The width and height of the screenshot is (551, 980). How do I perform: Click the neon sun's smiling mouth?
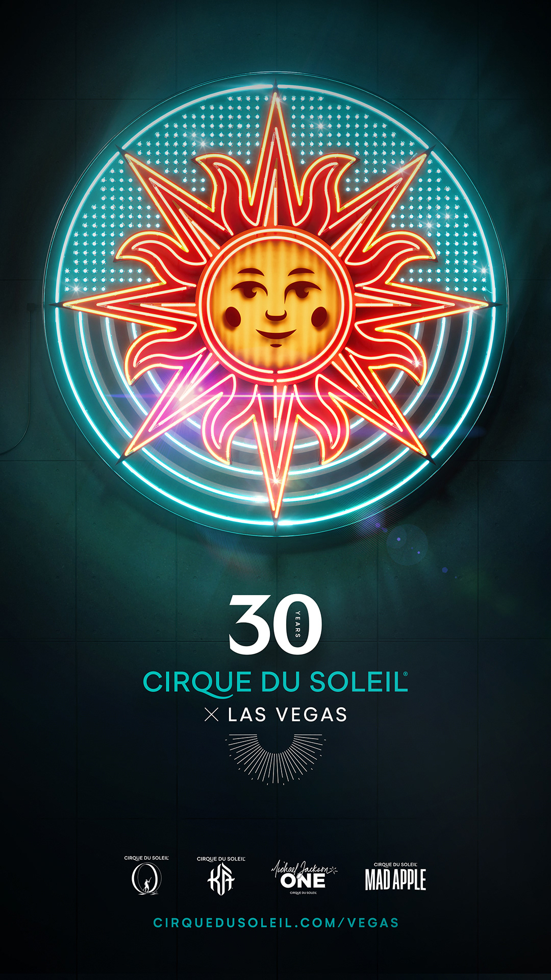[275, 335]
